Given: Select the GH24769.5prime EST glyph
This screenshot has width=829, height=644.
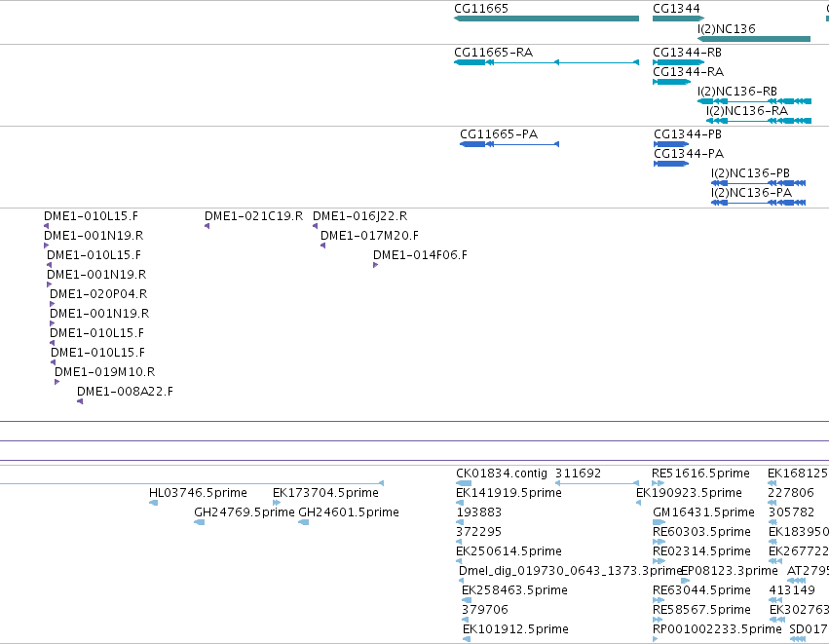Looking at the screenshot, I should coord(200,522).
